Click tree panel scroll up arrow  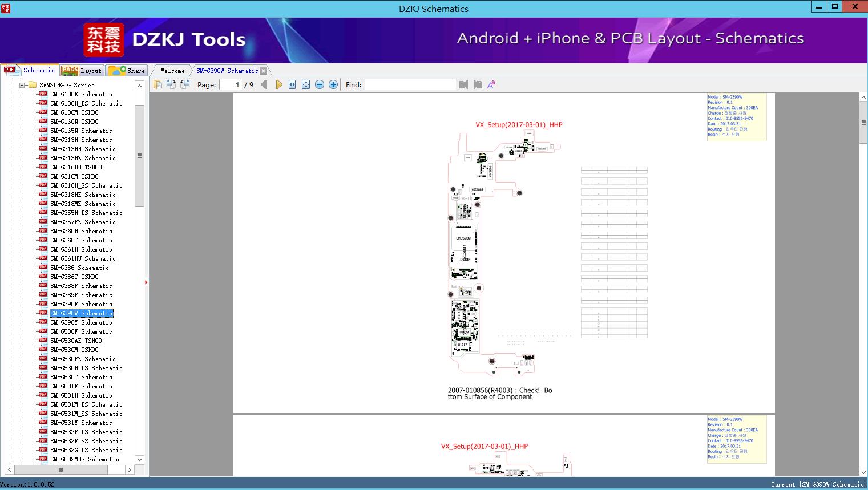tap(139, 86)
